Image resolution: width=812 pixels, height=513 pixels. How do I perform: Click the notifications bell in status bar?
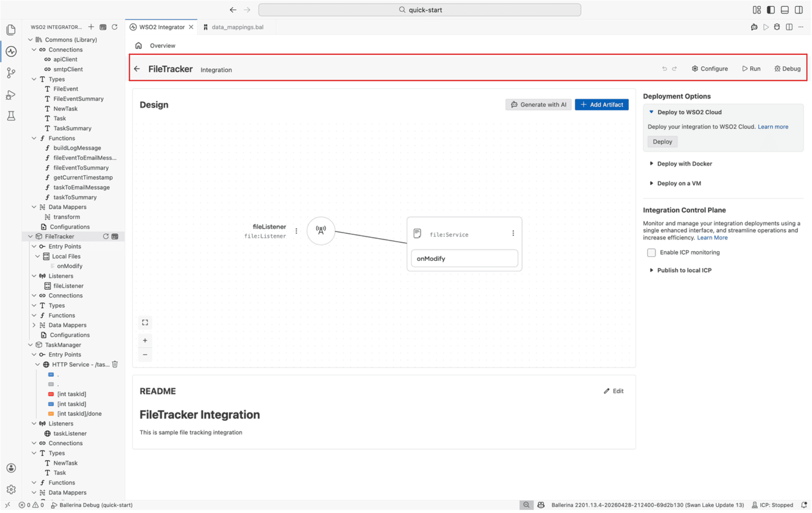coord(804,505)
